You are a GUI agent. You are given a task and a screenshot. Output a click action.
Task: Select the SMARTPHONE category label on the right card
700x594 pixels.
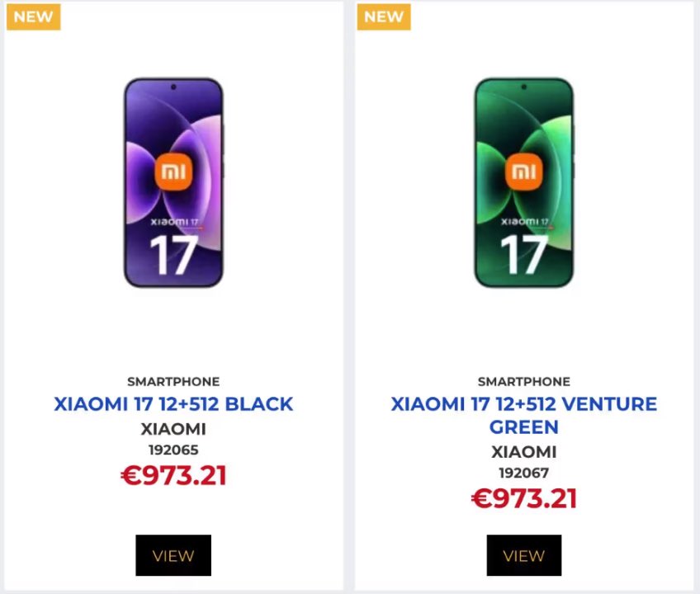pyautogui.click(x=524, y=381)
